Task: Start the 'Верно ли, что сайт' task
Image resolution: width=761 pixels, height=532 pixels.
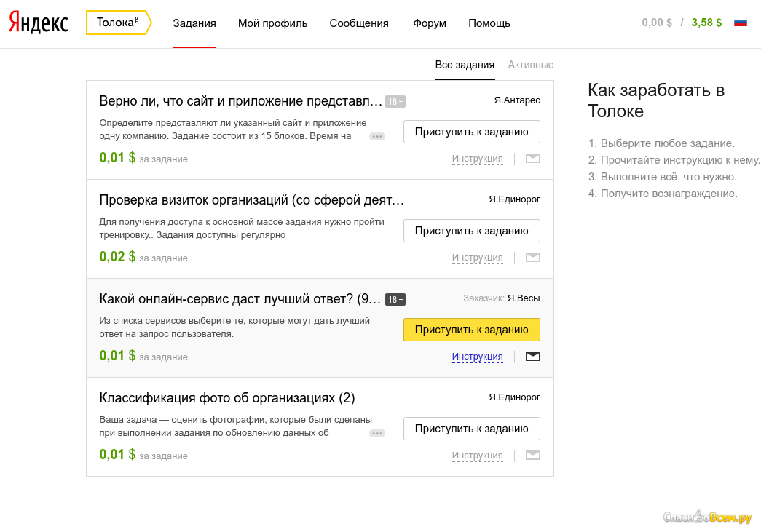Action: 472,132
